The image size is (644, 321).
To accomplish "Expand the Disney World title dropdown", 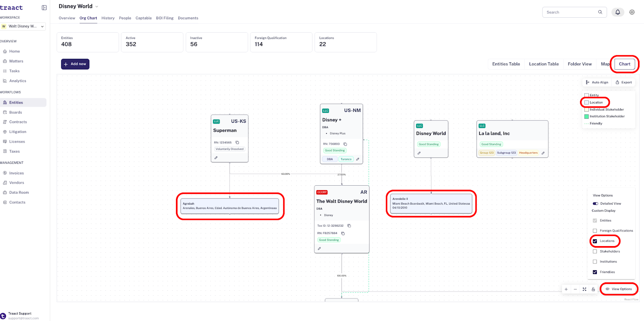I will pyautogui.click(x=97, y=6).
